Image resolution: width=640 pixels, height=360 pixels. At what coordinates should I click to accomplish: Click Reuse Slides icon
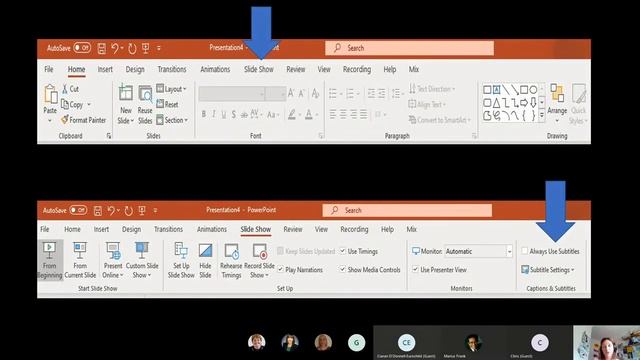point(145,95)
